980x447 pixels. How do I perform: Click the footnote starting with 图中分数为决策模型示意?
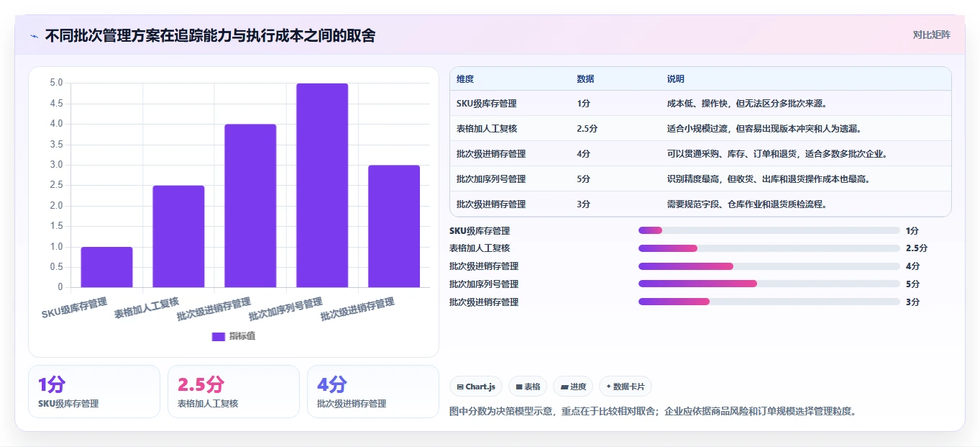pos(653,412)
